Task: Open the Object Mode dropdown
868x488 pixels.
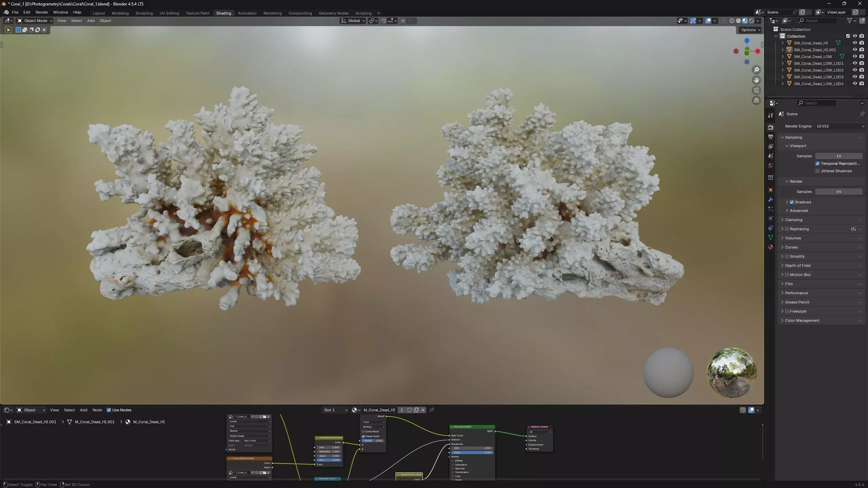Action: point(35,21)
